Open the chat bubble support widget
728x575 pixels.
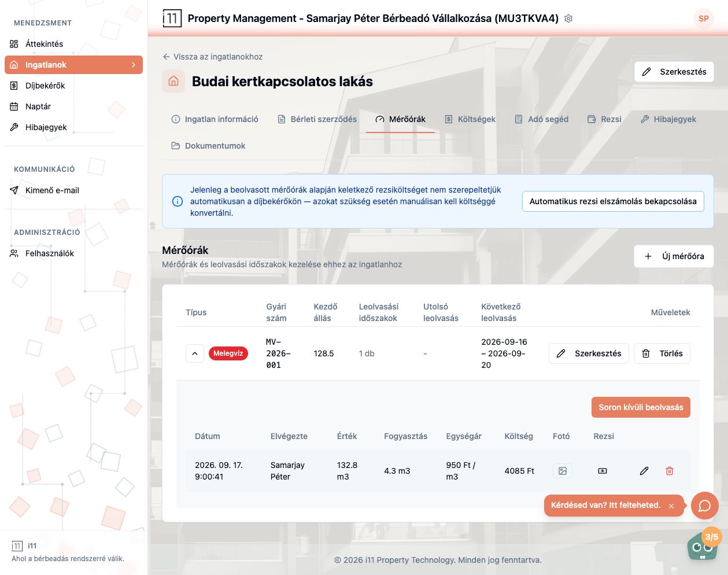pyautogui.click(x=704, y=506)
